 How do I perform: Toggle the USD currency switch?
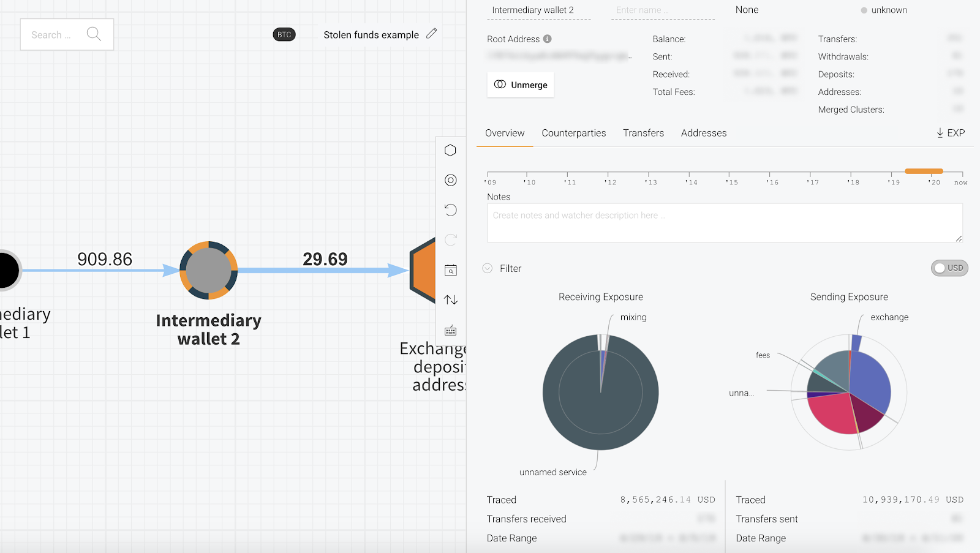(x=949, y=268)
